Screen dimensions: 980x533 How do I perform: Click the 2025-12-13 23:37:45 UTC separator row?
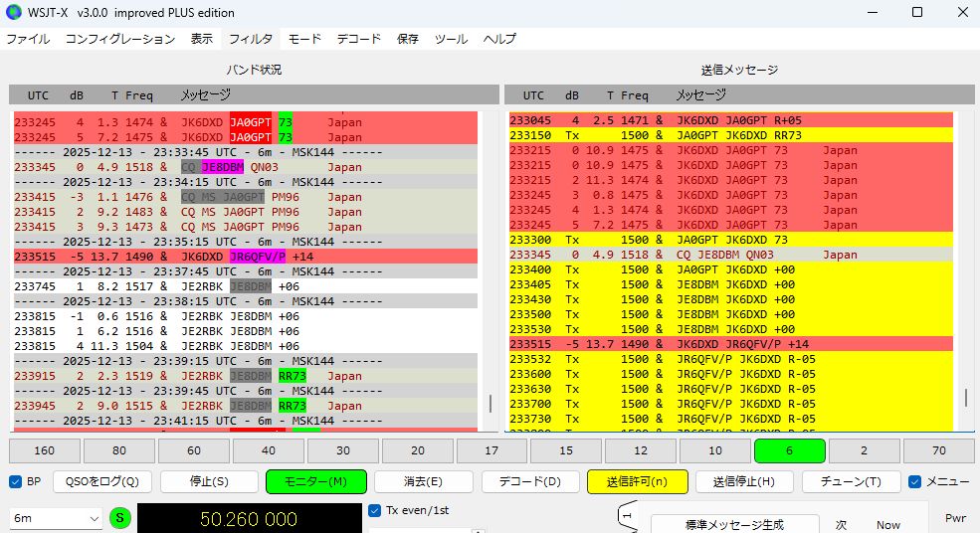point(246,271)
